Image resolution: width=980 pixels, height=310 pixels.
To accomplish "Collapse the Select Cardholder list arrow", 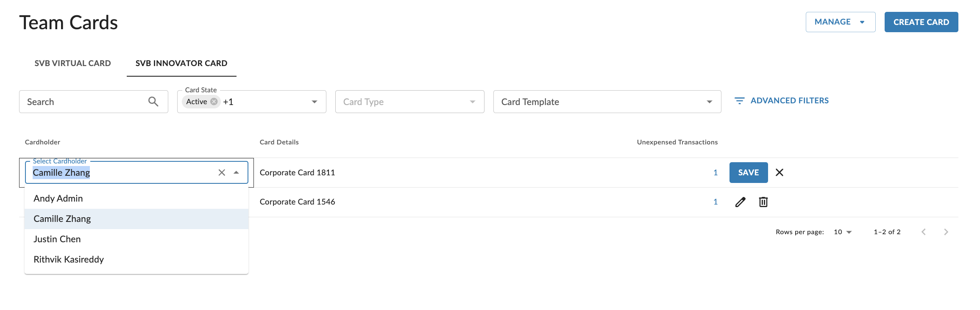I will pyautogui.click(x=237, y=172).
